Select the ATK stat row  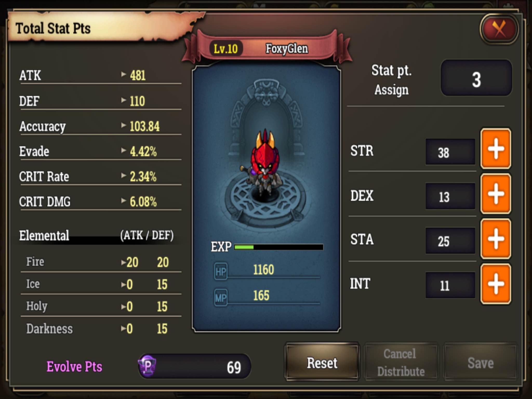(100, 76)
